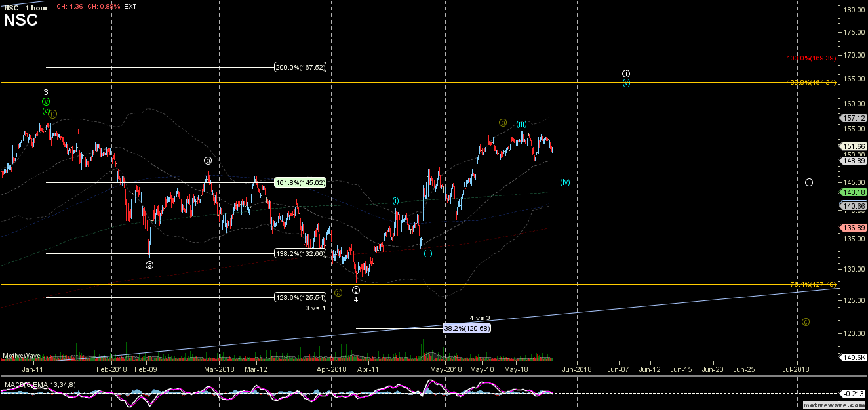Click the 38.2%(120.68) retracement label
This screenshot has width=868, height=410.
click(467, 328)
